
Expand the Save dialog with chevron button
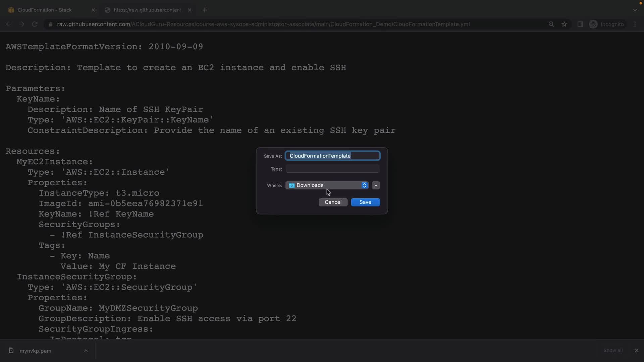point(376,185)
